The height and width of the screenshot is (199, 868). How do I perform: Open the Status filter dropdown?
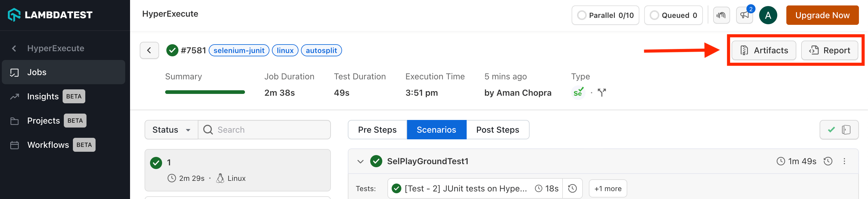click(171, 130)
